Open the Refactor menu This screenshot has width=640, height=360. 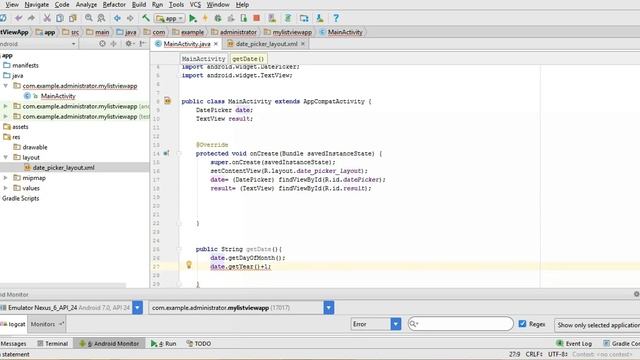[x=114, y=4]
